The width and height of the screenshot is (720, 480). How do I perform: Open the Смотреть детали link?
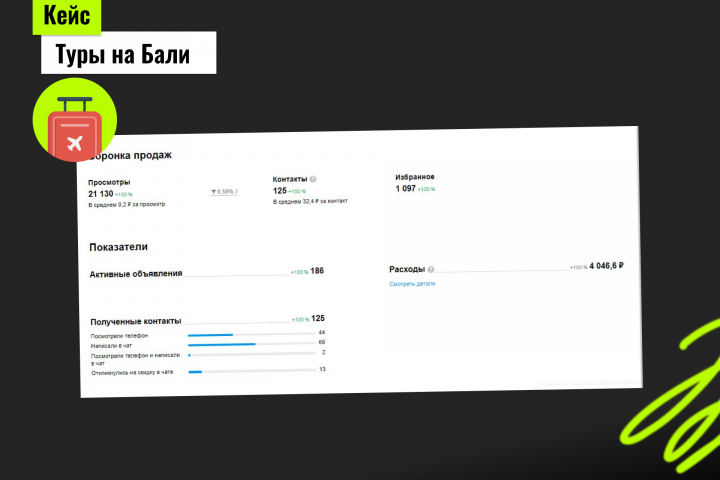coord(412,284)
